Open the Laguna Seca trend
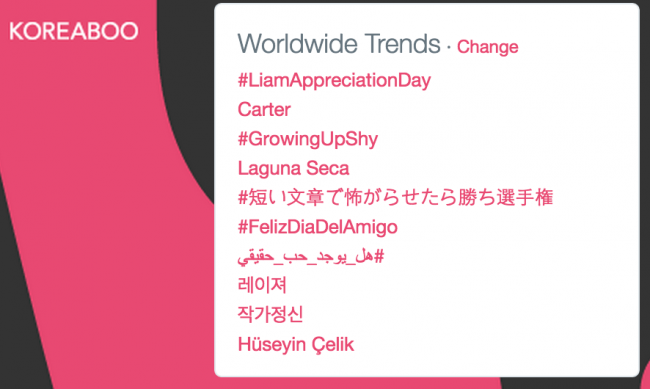The image size is (650, 389). coord(293,169)
